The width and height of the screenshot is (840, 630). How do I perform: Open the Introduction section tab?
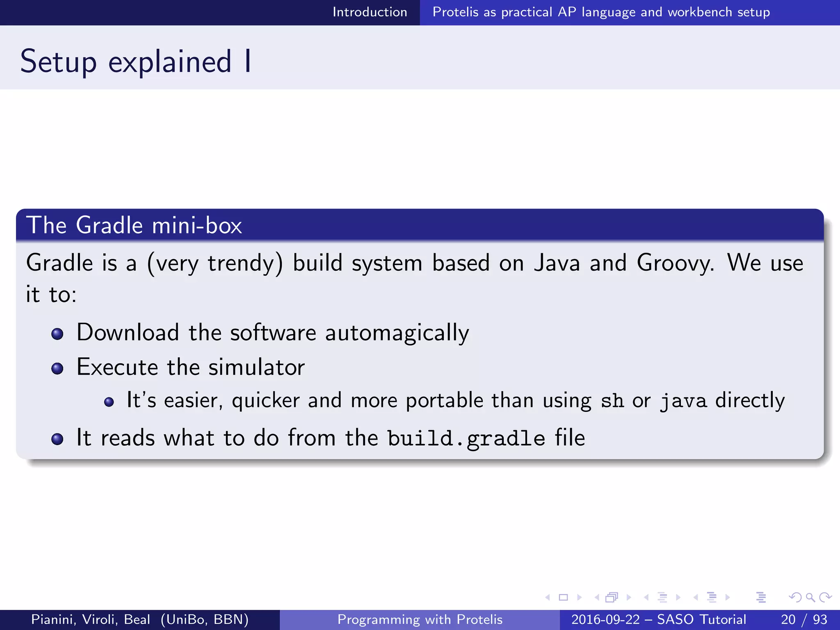tap(370, 12)
